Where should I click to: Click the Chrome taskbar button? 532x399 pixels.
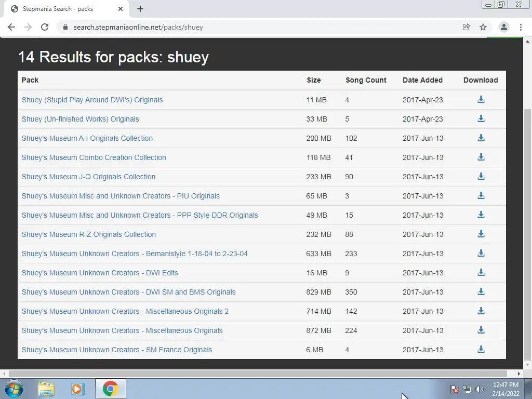point(110,389)
